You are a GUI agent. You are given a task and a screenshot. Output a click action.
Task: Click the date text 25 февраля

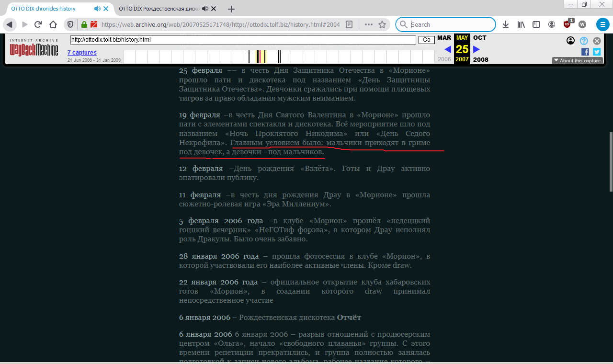coord(201,70)
